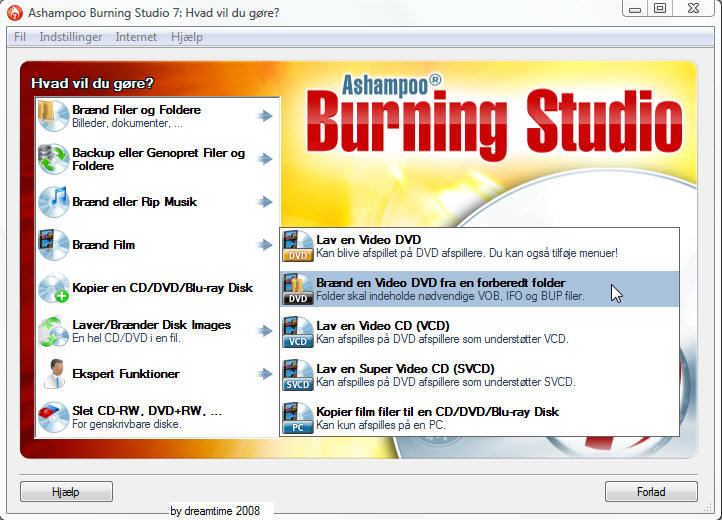The image size is (722, 520).
Task: Click 'Kan kun afspilles på en PC.' description
Action: tap(381, 425)
